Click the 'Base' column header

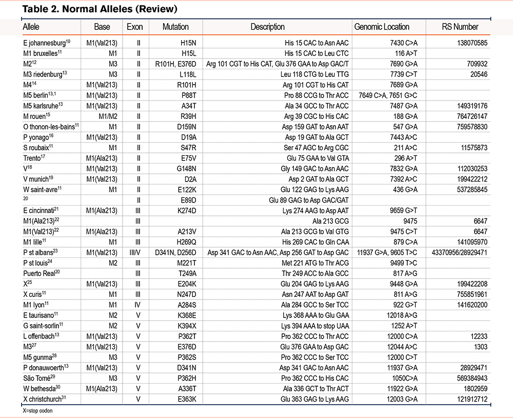tap(102, 27)
